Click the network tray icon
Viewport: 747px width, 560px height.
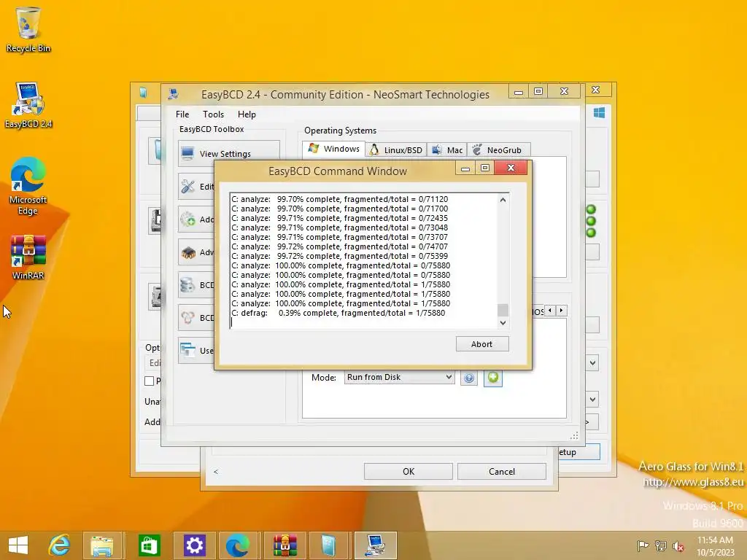tap(661, 545)
